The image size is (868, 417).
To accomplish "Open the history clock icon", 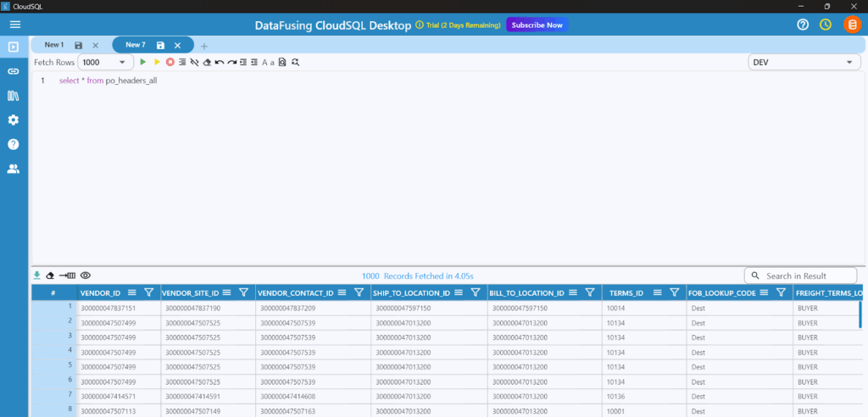I will 826,25.
